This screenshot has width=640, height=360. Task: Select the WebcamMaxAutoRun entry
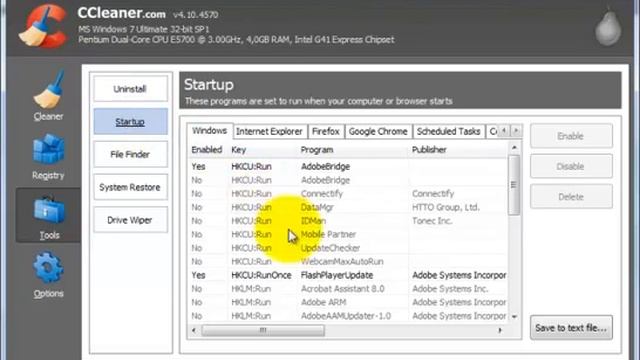click(x=348, y=261)
